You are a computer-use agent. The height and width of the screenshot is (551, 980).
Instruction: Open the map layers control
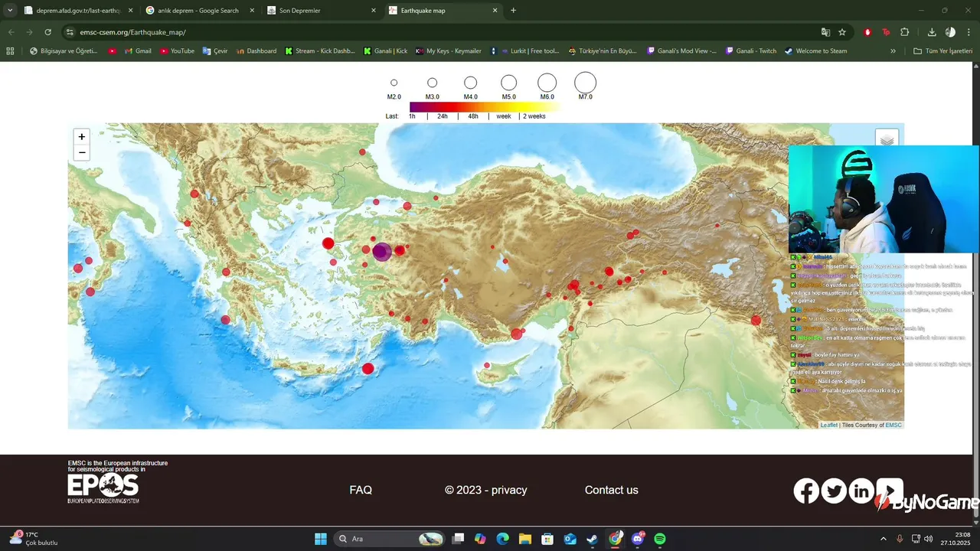click(x=887, y=141)
